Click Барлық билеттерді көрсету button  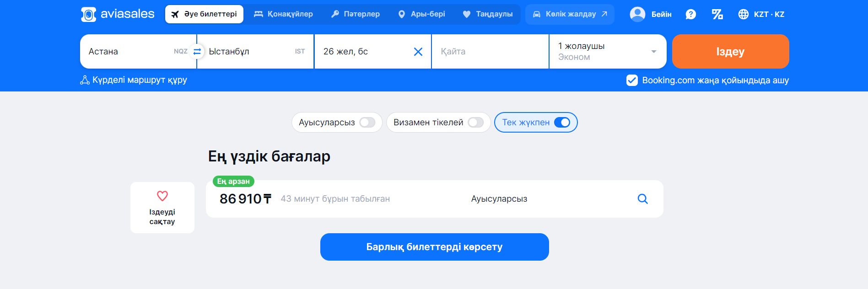(x=435, y=247)
